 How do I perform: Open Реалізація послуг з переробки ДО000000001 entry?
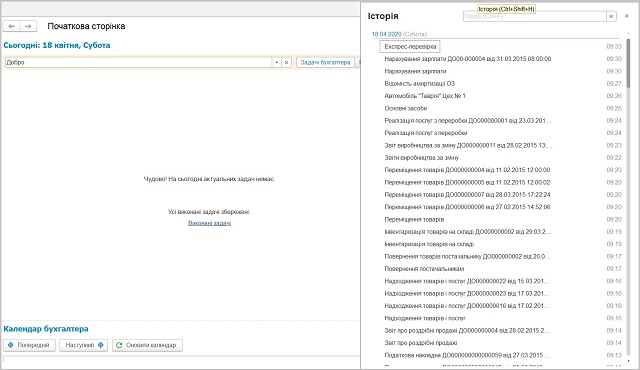coord(468,121)
